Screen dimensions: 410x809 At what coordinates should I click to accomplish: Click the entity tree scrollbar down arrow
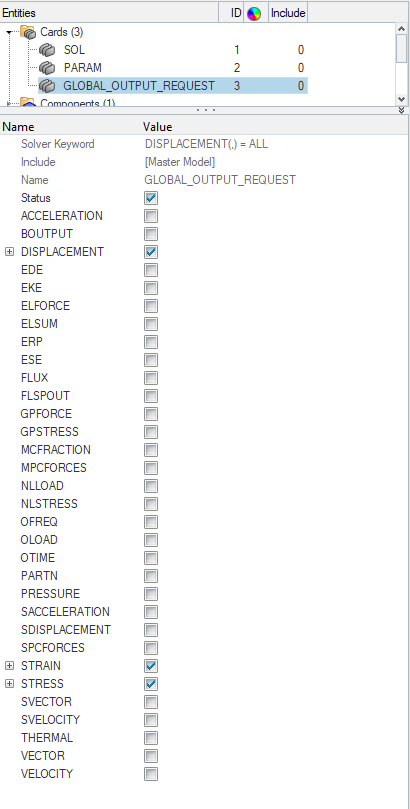pos(402,99)
